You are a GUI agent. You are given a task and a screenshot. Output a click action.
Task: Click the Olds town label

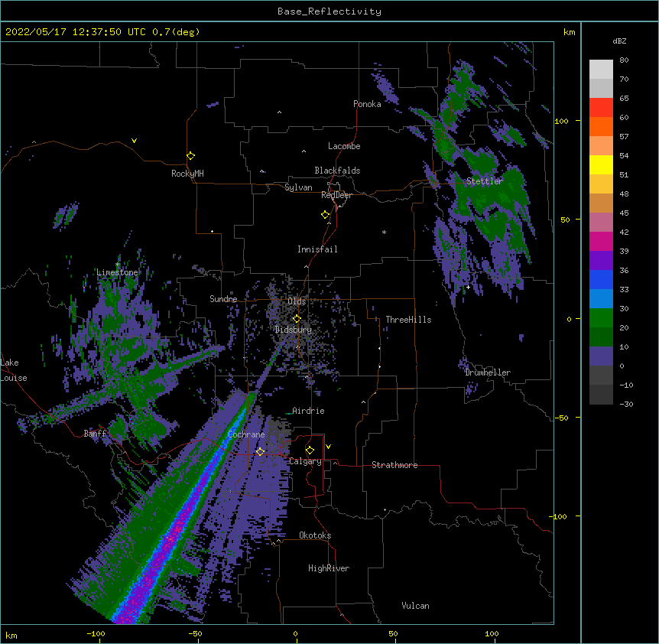coord(297,301)
